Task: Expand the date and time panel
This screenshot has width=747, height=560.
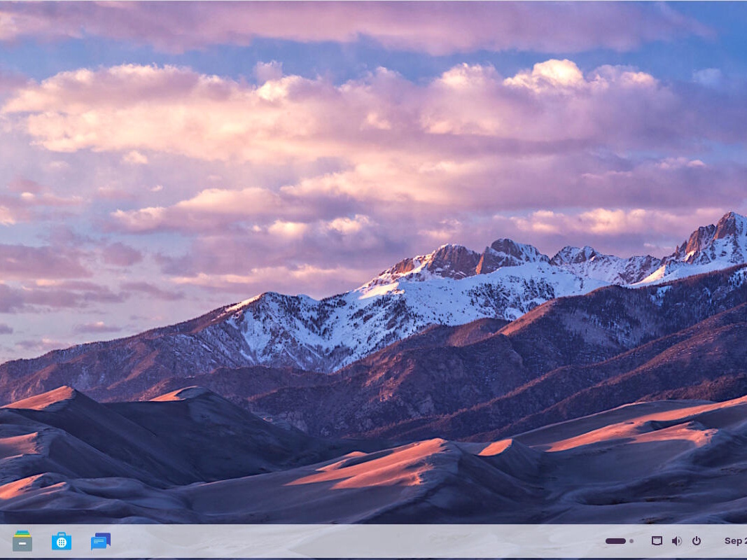Action: [736, 540]
